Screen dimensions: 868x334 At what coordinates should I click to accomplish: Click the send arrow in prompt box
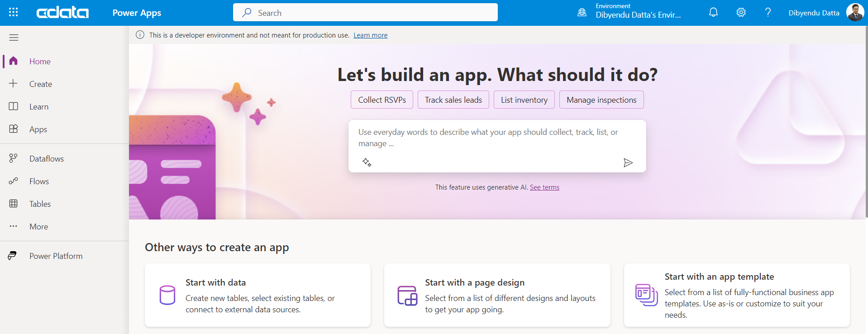pyautogui.click(x=628, y=162)
